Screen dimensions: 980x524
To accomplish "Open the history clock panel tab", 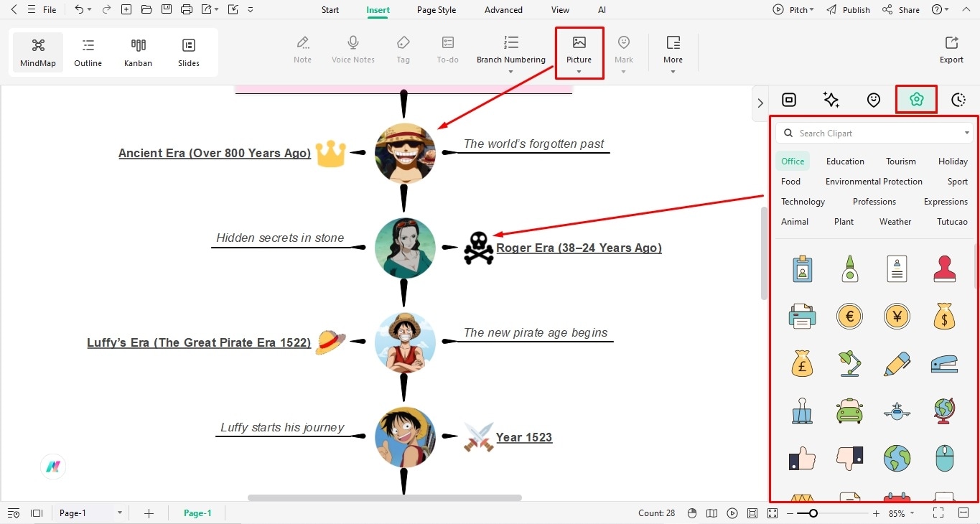I will [958, 100].
